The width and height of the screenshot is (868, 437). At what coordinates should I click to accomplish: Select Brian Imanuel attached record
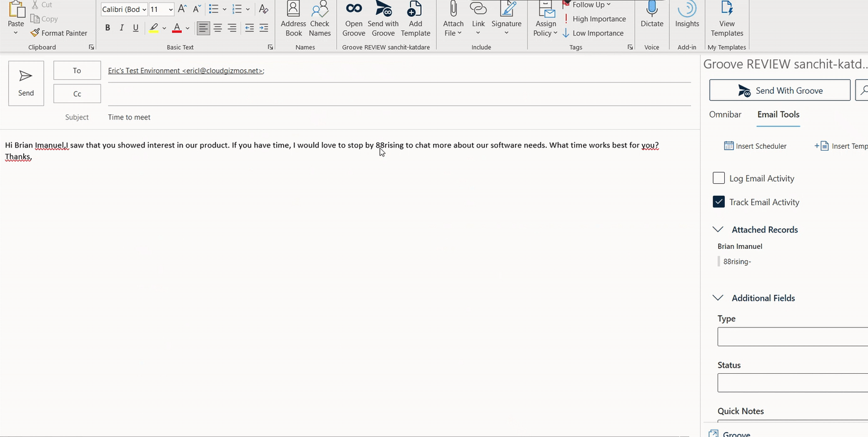coord(740,246)
